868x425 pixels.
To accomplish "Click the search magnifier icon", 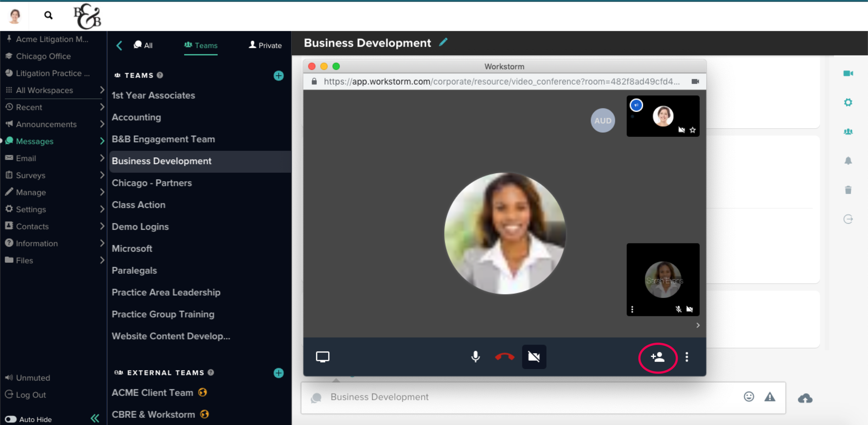I will coord(48,15).
